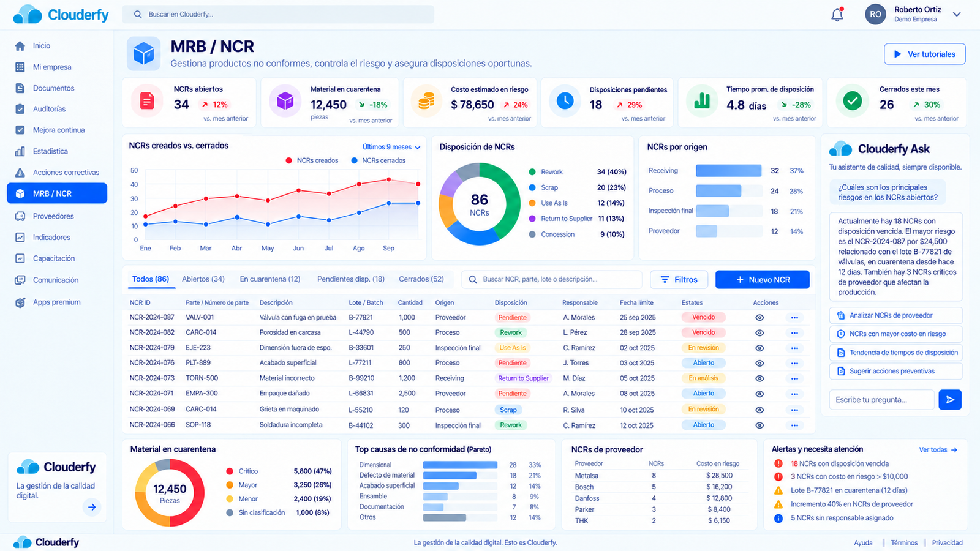Click the Comunicación sidebar icon

pyautogui.click(x=20, y=280)
